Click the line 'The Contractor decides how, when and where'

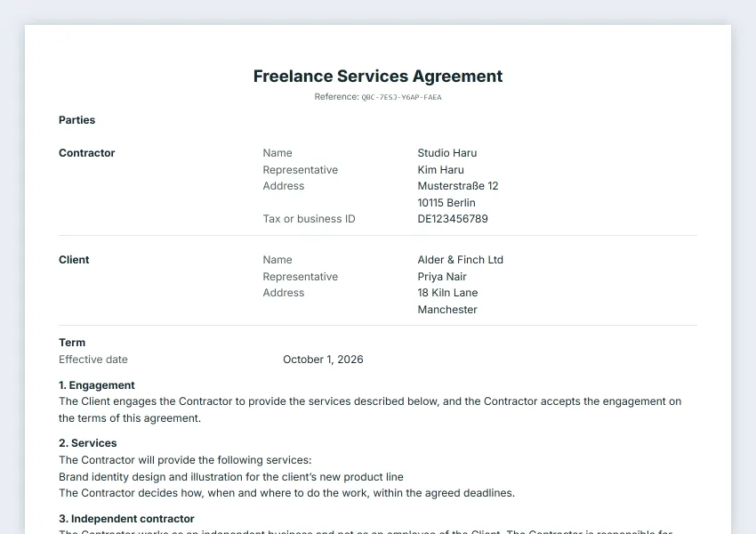pos(287,492)
